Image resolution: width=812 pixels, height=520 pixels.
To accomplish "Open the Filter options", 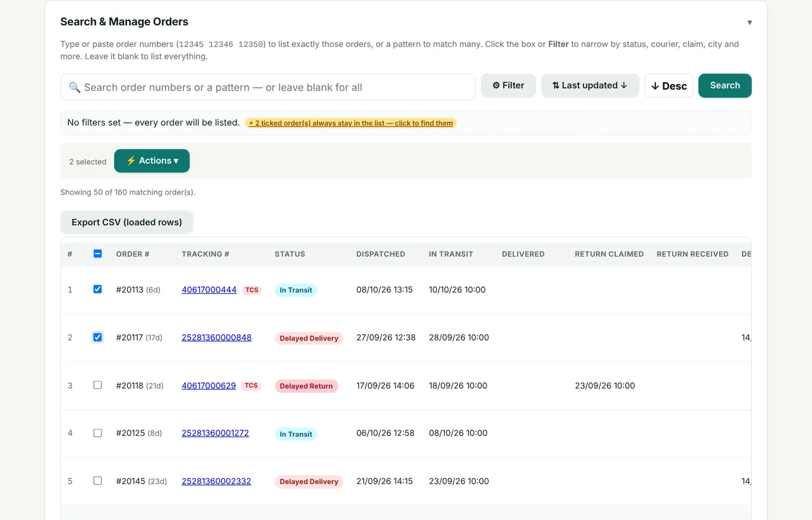I will (x=508, y=85).
